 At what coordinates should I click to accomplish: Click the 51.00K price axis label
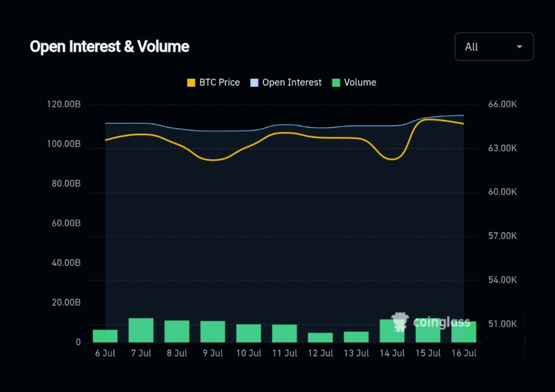503,324
